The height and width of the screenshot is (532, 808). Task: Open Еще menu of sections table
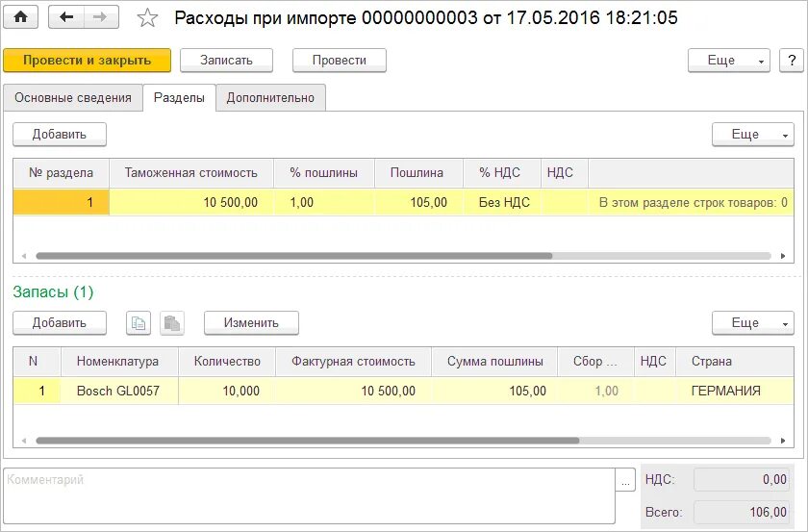pyautogui.click(x=753, y=135)
